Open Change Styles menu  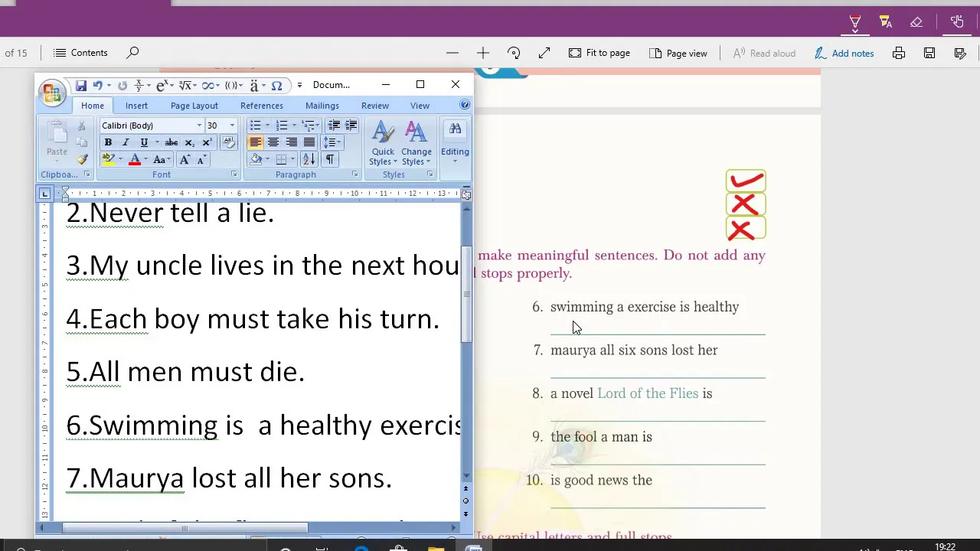pos(416,144)
